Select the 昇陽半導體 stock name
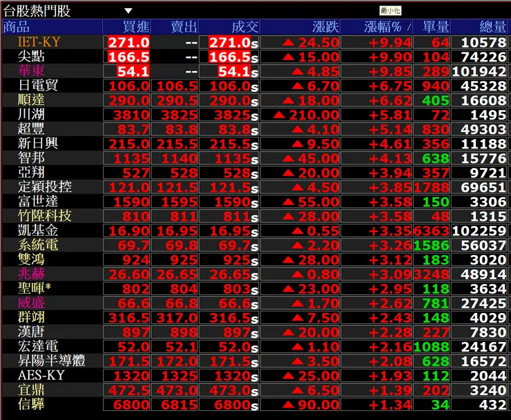Viewport: 511px width, 420px height. point(52,361)
